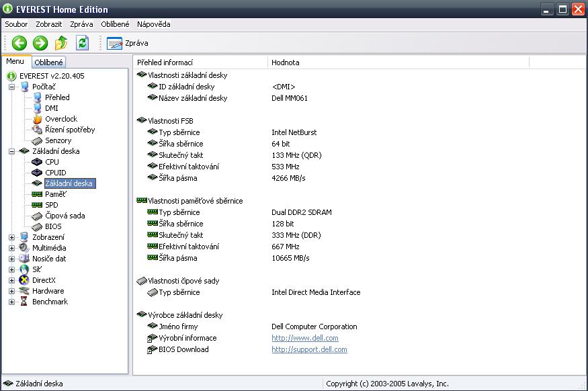Viewport: 588px width, 391px height.
Task: Click the Dual DDR2 SDRAM value
Action: [x=302, y=212]
